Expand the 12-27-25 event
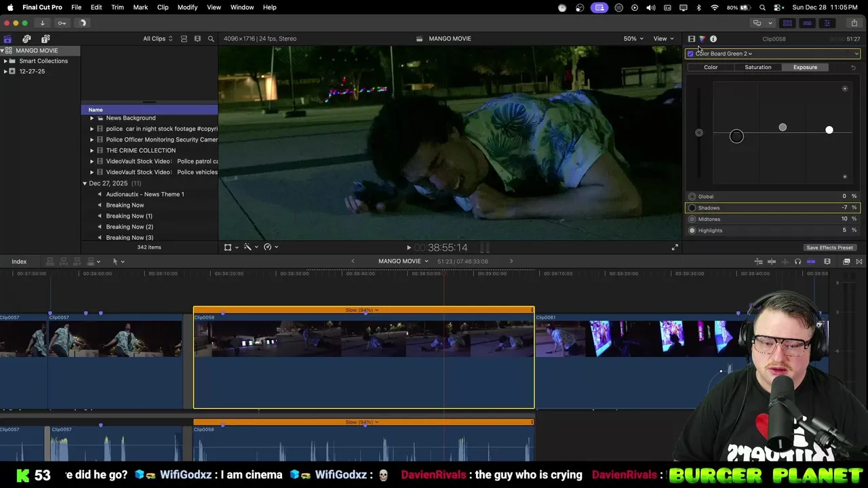Screen dimensions: 868x488 5,71
